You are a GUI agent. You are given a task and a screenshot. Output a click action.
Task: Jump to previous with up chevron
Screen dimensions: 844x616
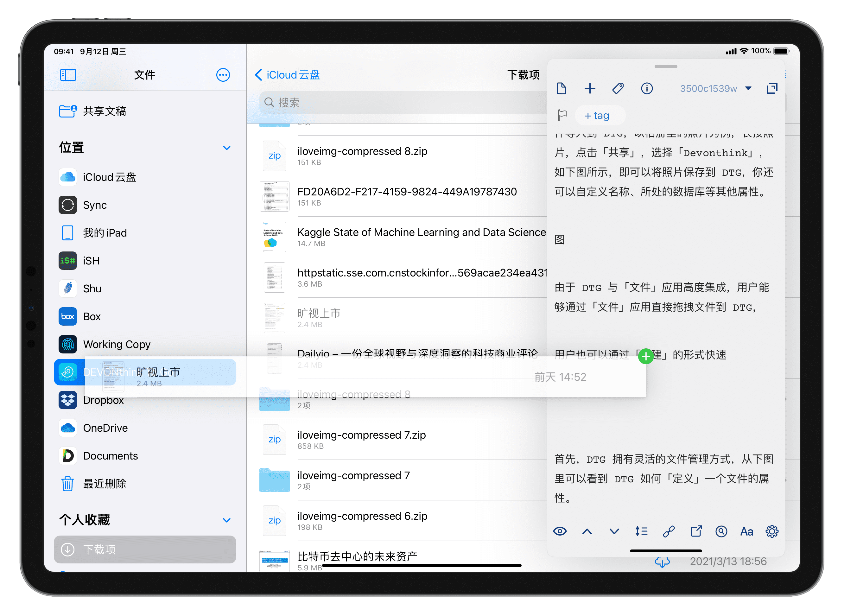[587, 531]
